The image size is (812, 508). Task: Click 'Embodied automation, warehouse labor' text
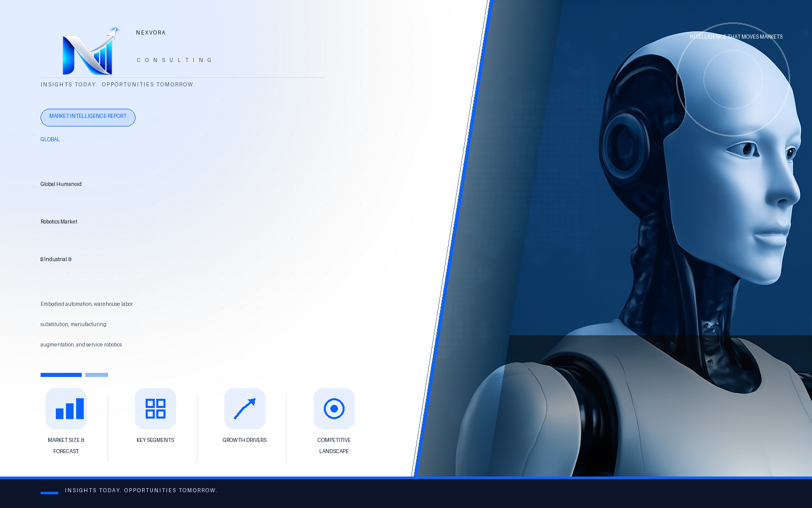tap(87, 304)
